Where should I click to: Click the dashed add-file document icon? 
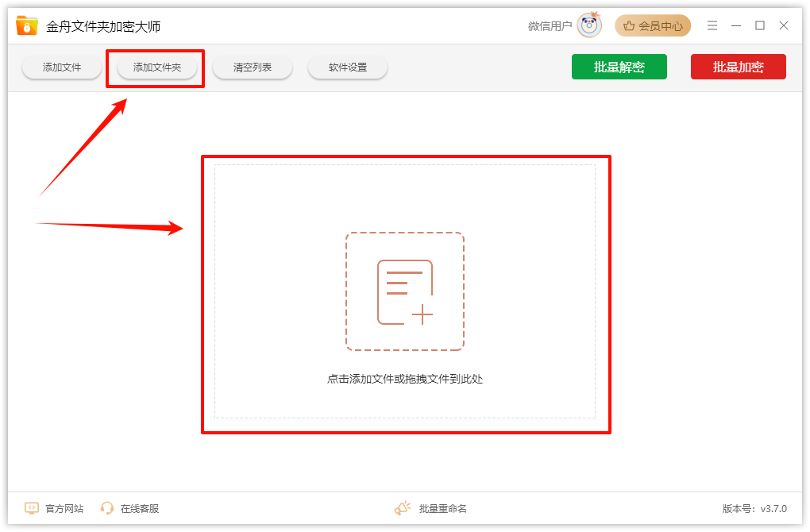(x=405, y=291)
